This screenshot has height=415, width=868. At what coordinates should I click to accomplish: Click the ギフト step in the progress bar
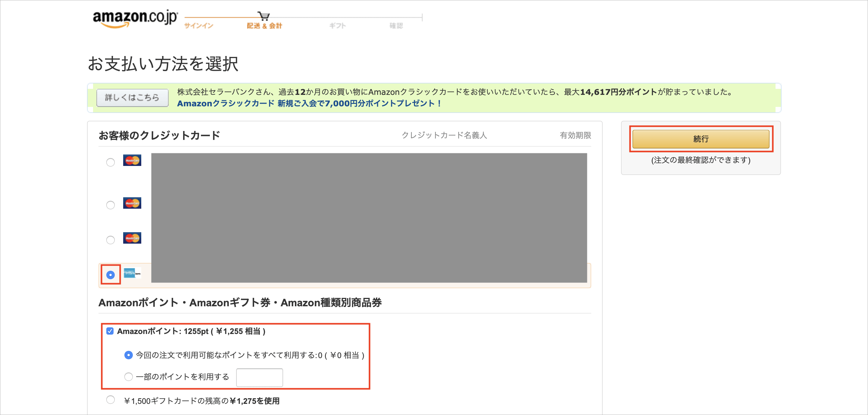(337, 25)
